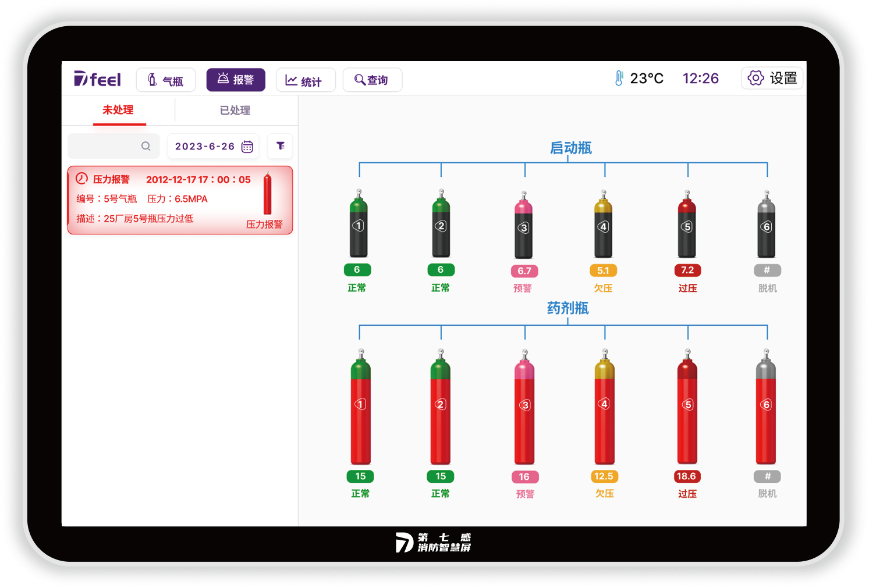Screen dimensions: 869x588
Task: Click the 18.6 overpressure value badge
Action: 686,476
